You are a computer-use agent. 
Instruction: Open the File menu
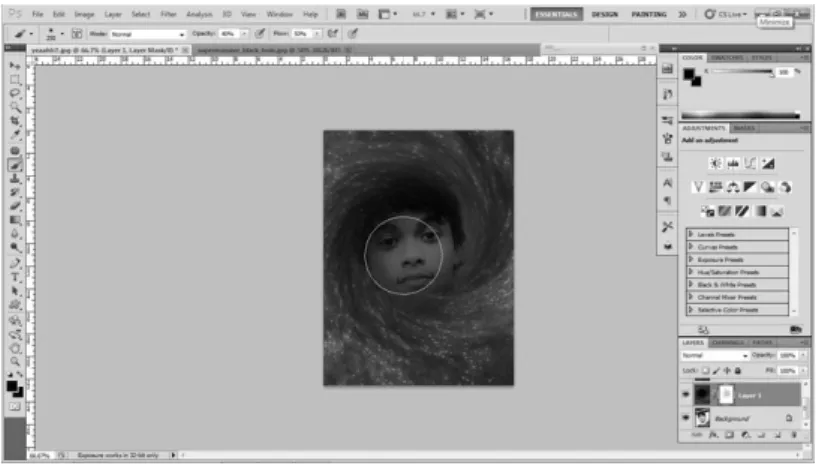pyautogui.click(x=38, y=14)
